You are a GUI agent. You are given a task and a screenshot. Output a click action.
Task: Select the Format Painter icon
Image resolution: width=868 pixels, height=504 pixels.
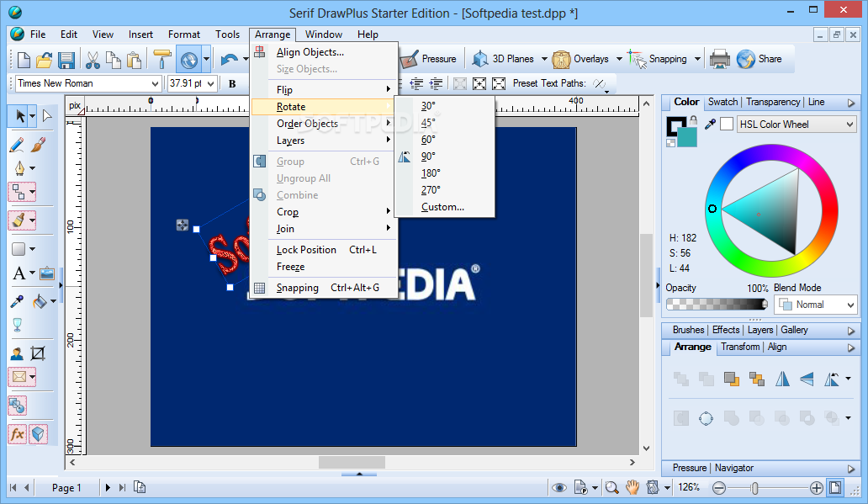(161, 59)
